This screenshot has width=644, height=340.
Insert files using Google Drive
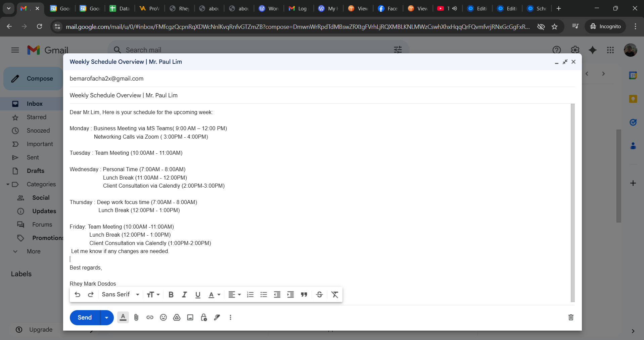177,317
